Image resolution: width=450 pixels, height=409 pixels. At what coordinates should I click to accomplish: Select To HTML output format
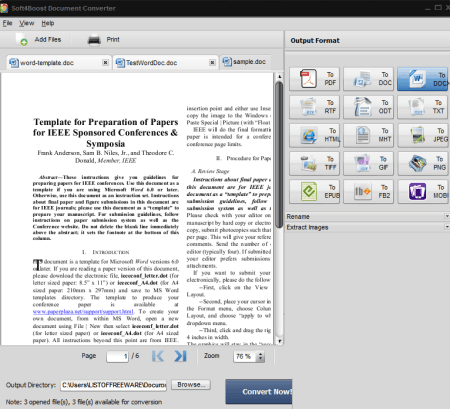pos(314,135)
